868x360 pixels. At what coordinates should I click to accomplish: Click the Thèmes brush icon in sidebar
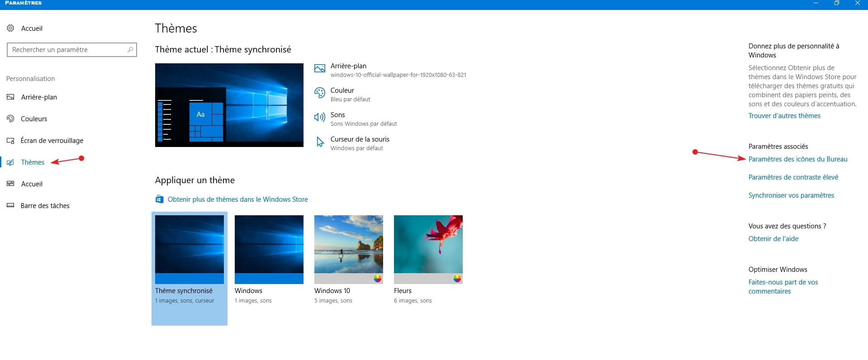(10, 162)
